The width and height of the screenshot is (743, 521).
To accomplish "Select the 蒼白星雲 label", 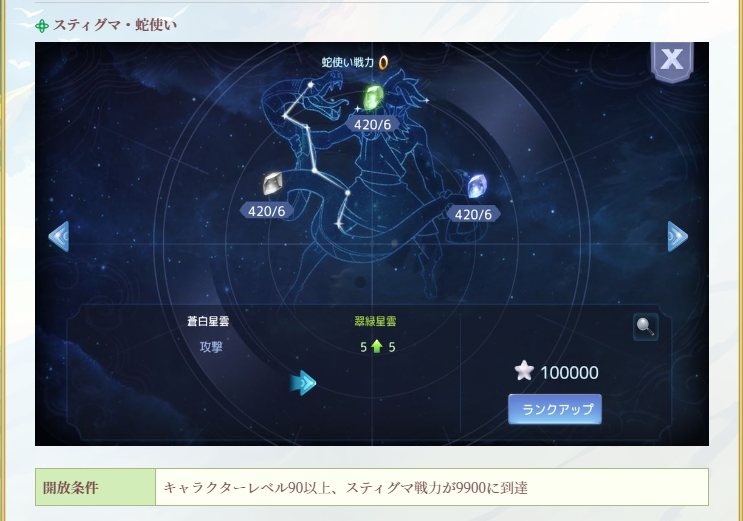I will coord(208,321).
